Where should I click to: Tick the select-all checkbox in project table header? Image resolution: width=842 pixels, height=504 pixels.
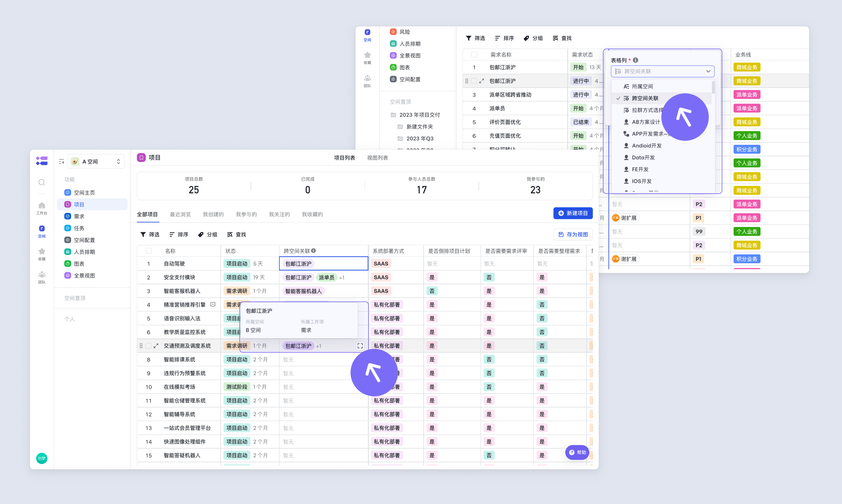click(x=148, y=251)
